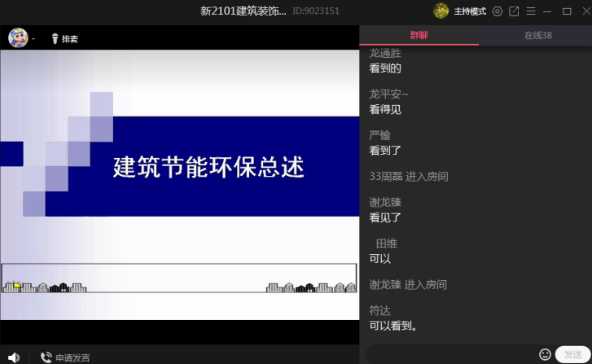Image resolution: width=592 pixels, height=364 pixels.
Task: Click the 谢龙臻 进入房间 notice
Action: point(408,285)
